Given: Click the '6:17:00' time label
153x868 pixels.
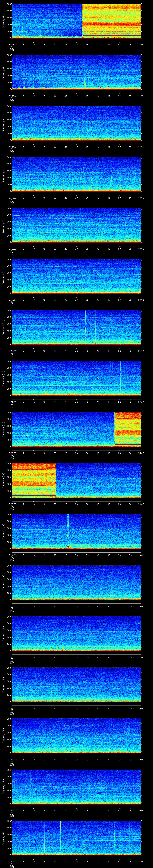Looking at the screenshot, I should point(12,197).
